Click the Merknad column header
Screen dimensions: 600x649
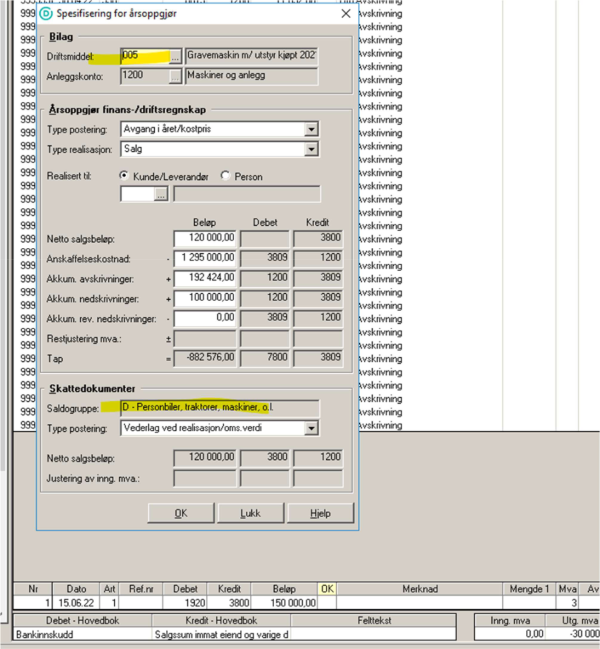coord(420,589)
